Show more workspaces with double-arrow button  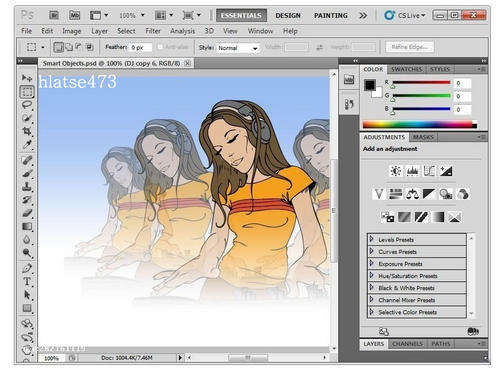click(x=363, y=15)
